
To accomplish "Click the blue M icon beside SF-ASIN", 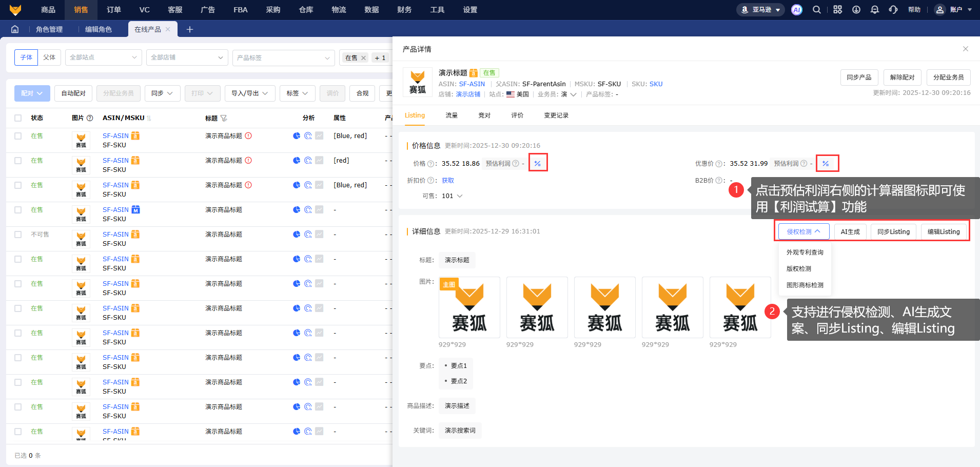I will 135,209.
